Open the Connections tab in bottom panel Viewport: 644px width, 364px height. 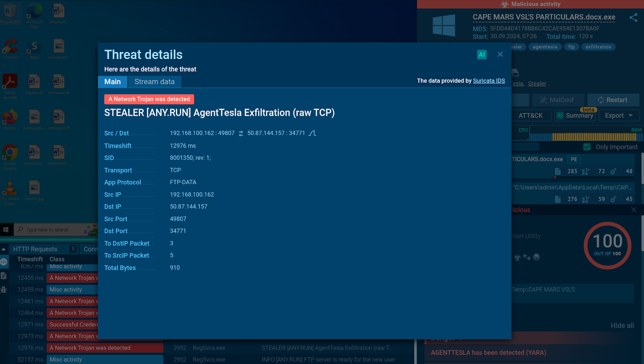click(89, 249)
